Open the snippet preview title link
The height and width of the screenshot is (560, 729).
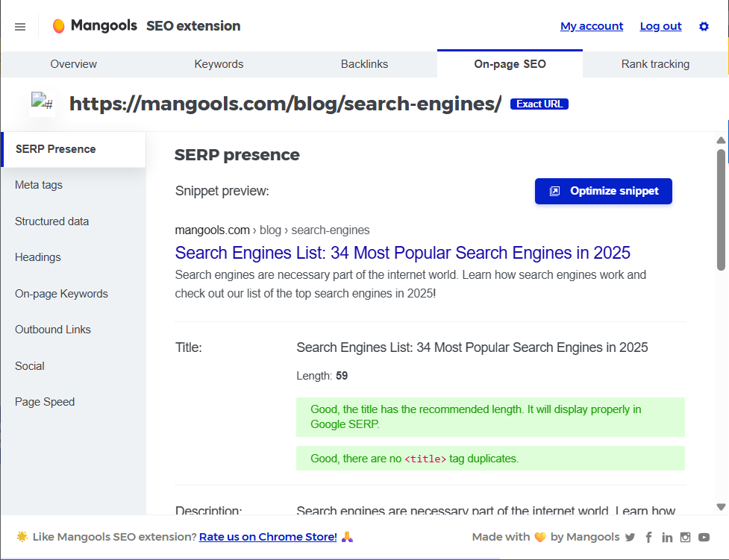402,254
